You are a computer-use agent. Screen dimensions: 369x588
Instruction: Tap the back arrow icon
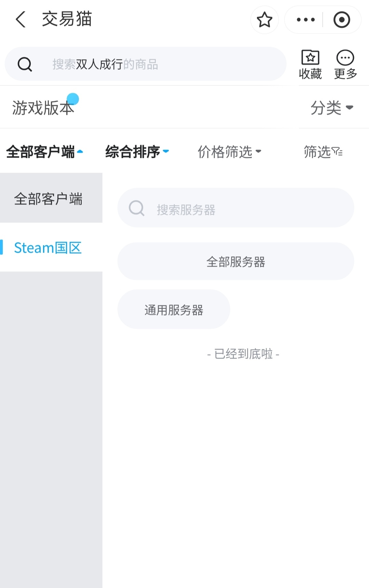21,19
